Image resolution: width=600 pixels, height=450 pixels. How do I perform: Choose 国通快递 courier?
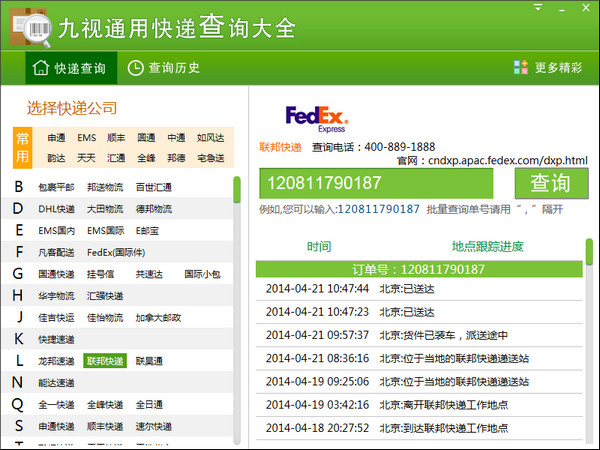tap(56, 274)
